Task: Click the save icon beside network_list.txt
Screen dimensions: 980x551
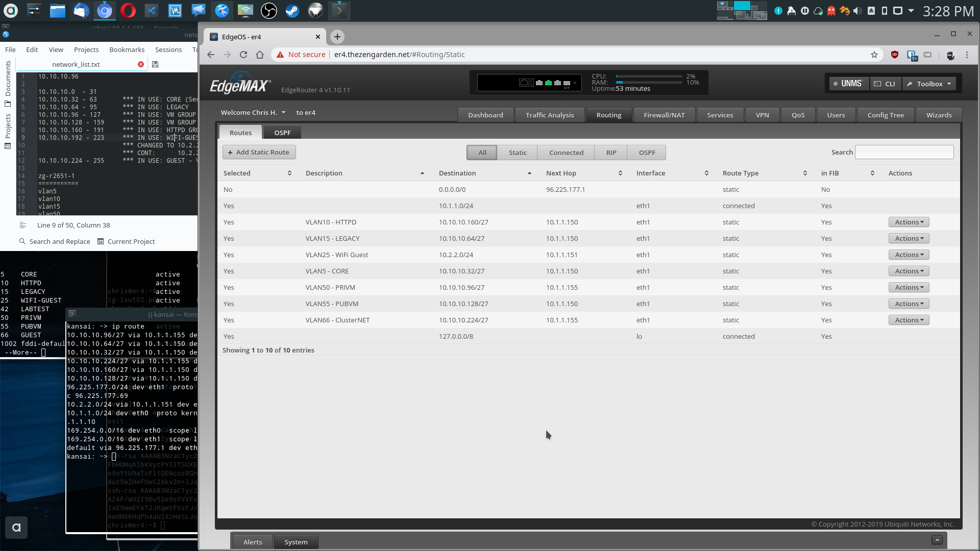Action: [x=155, y=64]
